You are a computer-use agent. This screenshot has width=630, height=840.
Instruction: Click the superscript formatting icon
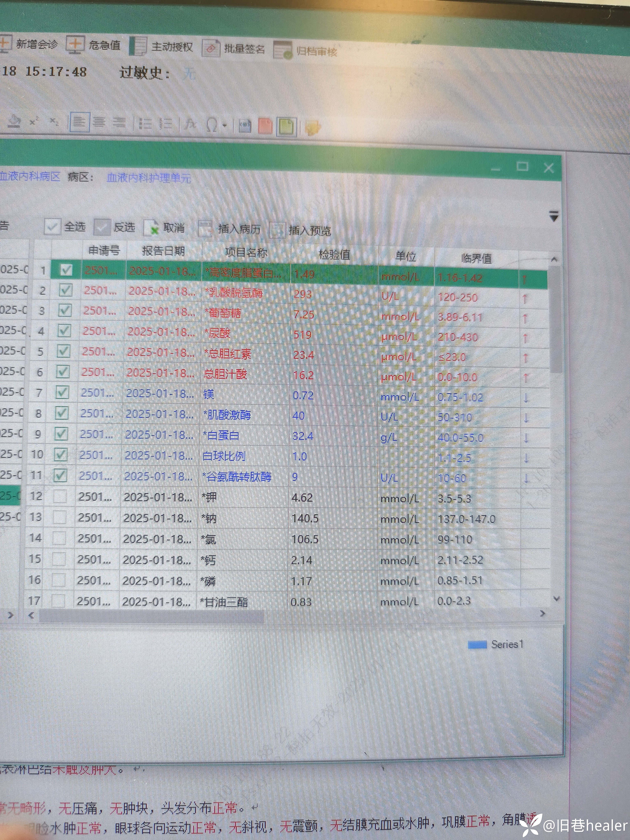(x=34, y=122)
